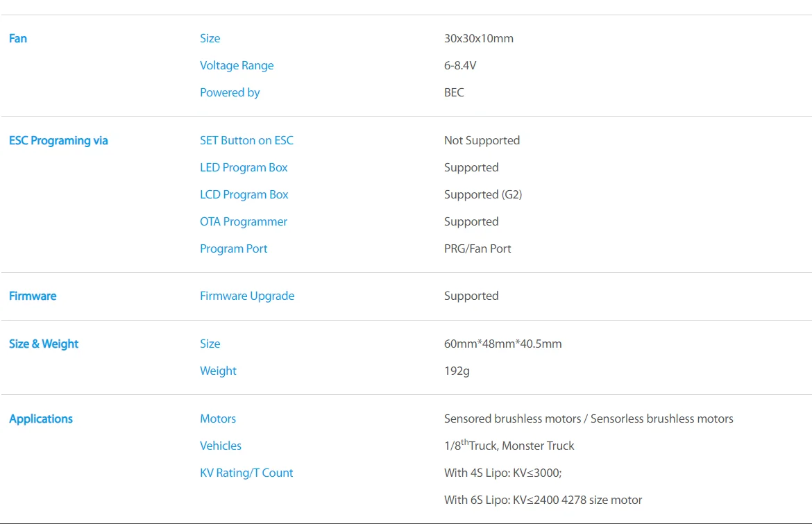Click the Size & Weight heading
This screenshot has width=812, height=524.
44,344
